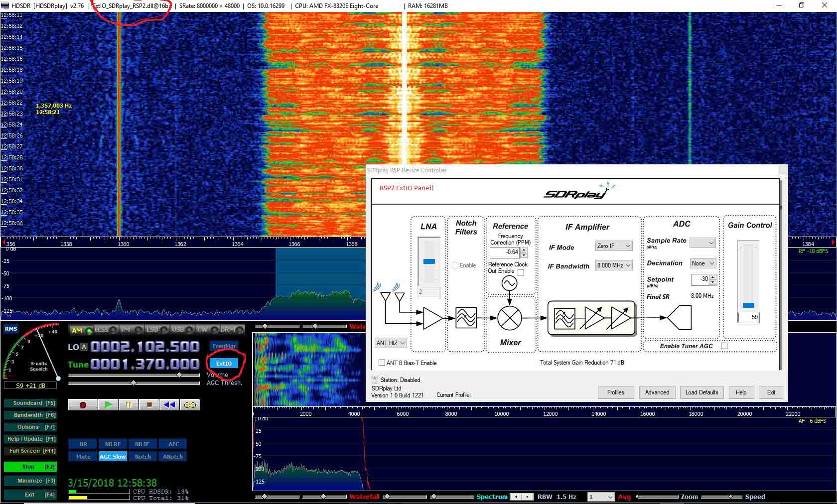Screen dimensions: 837x504
Task: Toggle the NB RF noise blanker
Action: pos(113,444)
